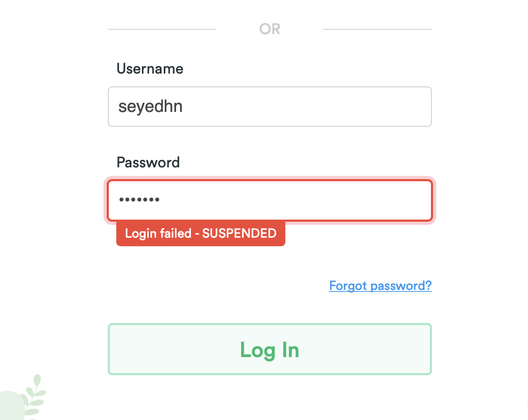Screen dimensions: 528x420
Task: Click the green Log In button text
Action: [x=269, y=350]
